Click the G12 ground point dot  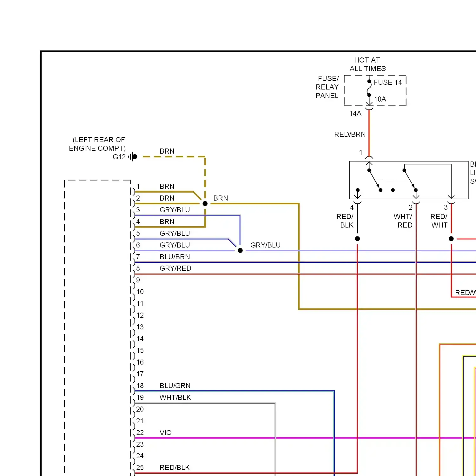point(135,157)
